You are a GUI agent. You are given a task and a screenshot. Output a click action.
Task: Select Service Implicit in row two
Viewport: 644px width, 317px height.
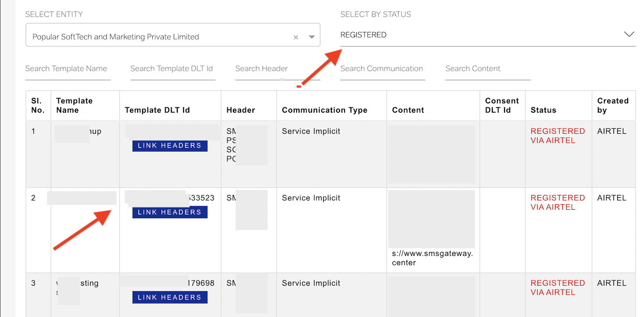[x=311, y=198]
